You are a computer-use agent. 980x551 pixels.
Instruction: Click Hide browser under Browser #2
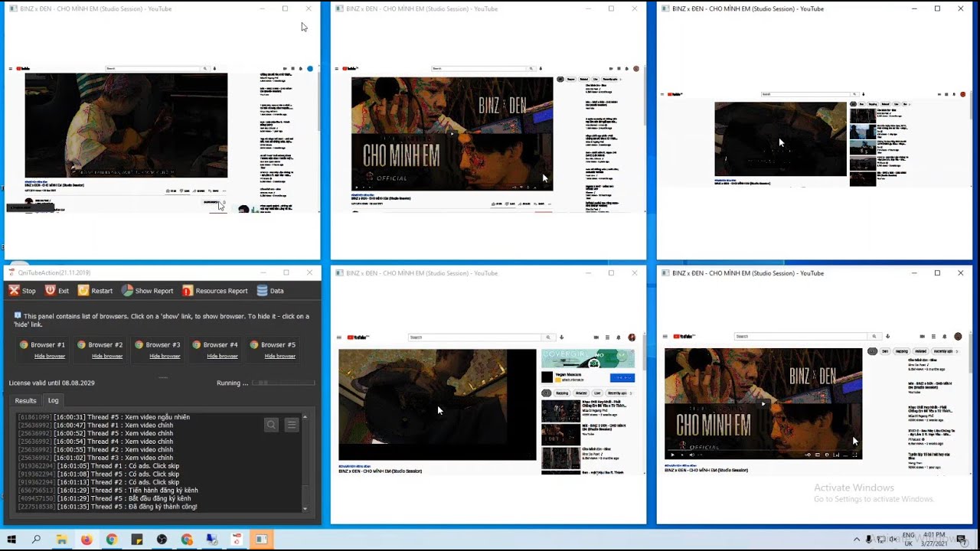click(107, 356)
